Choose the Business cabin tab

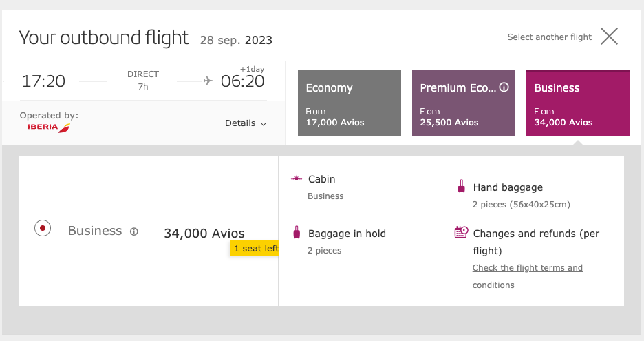click(578, 103)
